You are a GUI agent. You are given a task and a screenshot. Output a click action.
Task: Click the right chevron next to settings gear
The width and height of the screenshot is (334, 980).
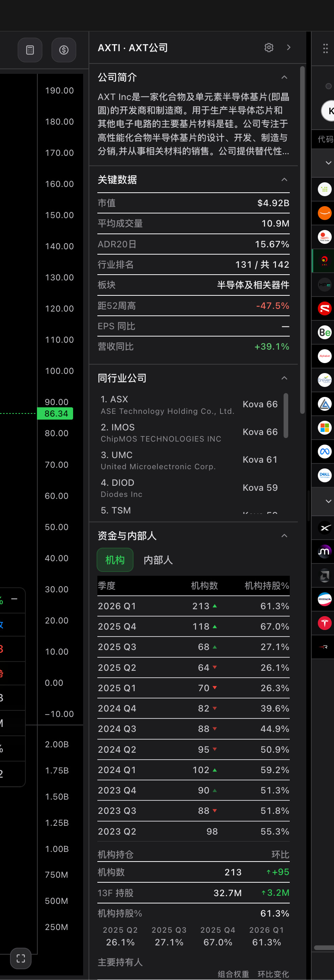point(289,47)
